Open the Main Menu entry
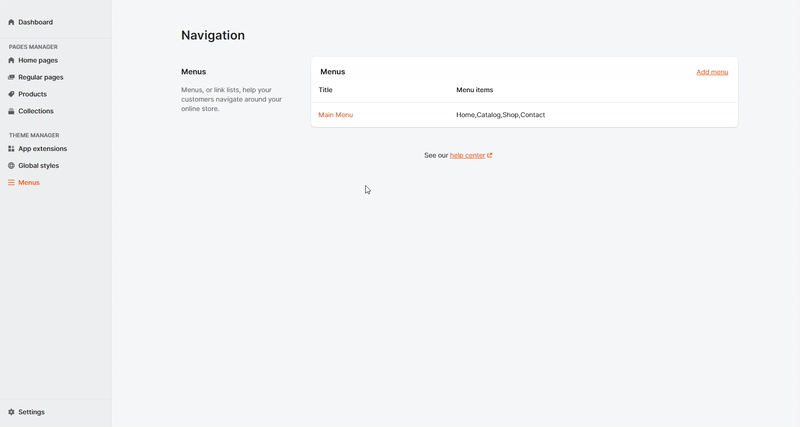This screenshot has height=427, width=800. pos(335,115)
